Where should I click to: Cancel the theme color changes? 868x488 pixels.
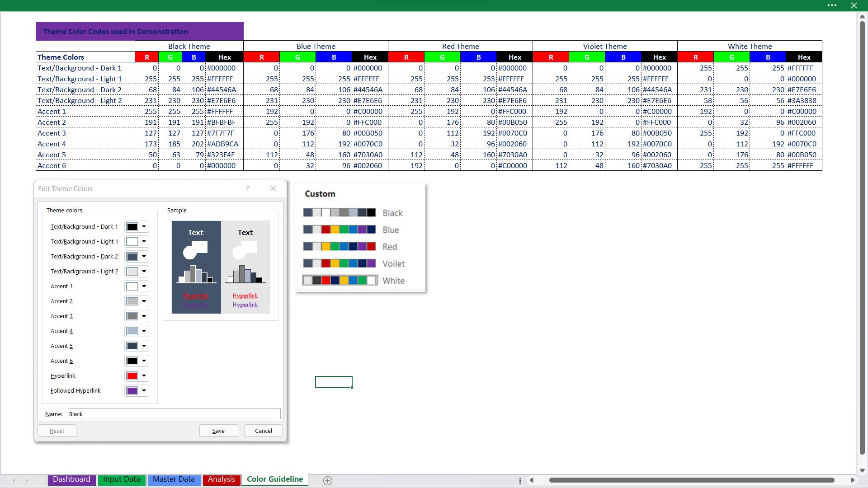263,430
